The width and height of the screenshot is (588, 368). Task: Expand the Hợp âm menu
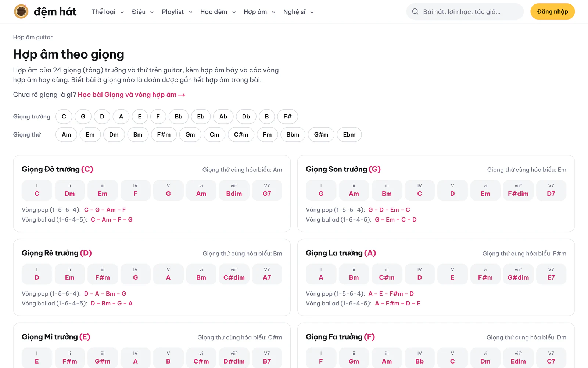[x=259, y=12]
